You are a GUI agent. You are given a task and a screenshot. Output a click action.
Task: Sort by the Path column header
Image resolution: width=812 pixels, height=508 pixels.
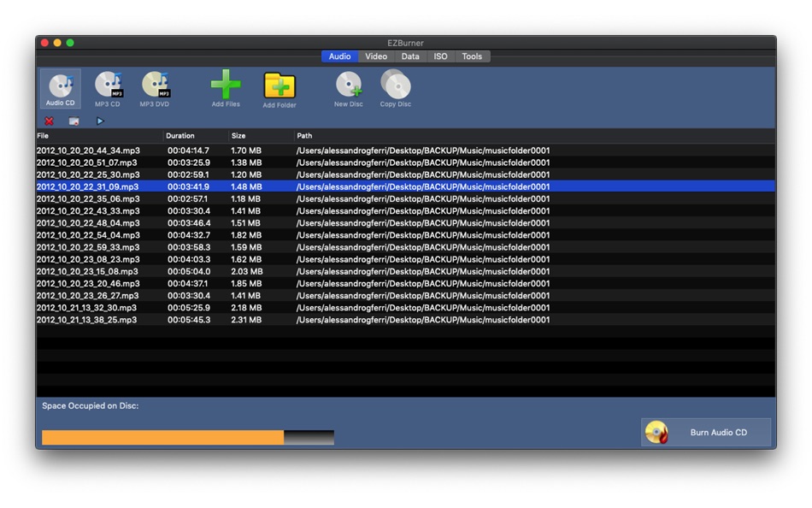click(534, 136)
